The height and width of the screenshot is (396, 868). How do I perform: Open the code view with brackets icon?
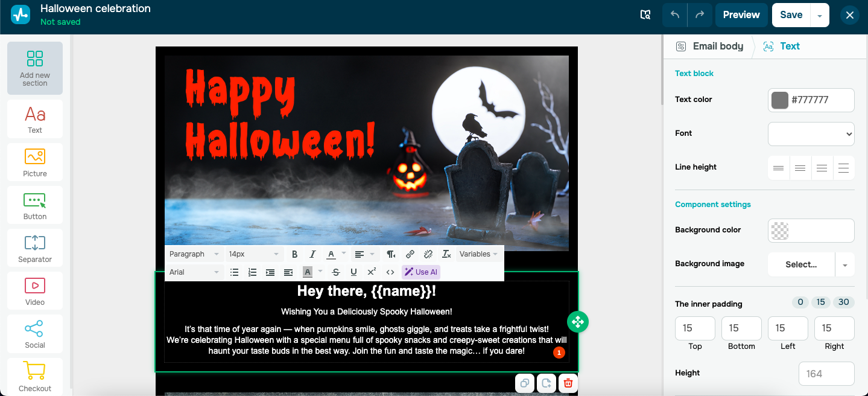pos(390,272)
